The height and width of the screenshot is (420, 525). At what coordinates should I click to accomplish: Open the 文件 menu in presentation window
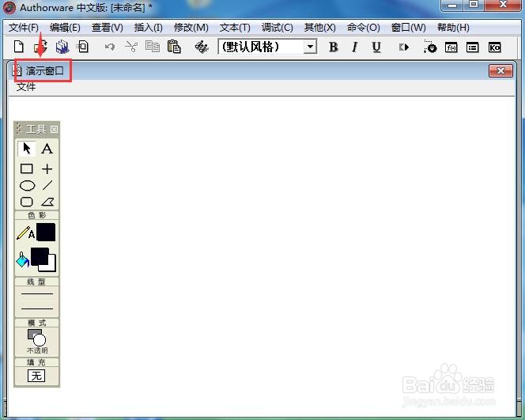tap(26, 87)
